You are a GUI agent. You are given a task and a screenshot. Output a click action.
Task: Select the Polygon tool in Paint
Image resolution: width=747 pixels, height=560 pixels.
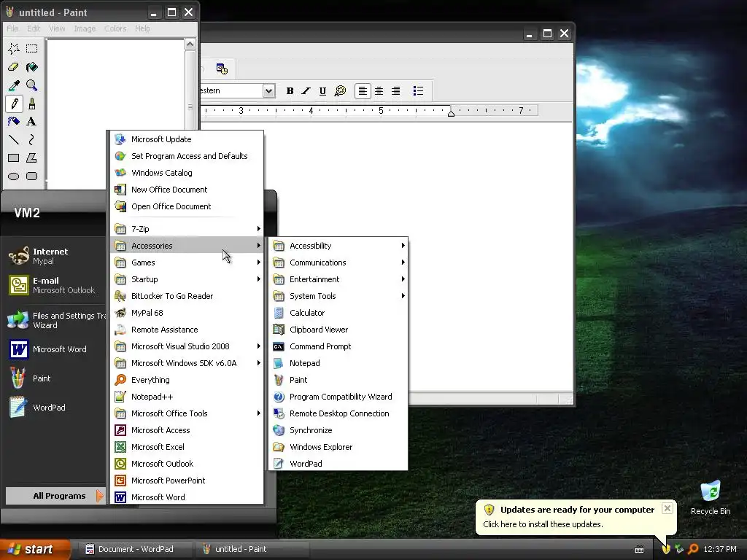(x=32, y=157)
